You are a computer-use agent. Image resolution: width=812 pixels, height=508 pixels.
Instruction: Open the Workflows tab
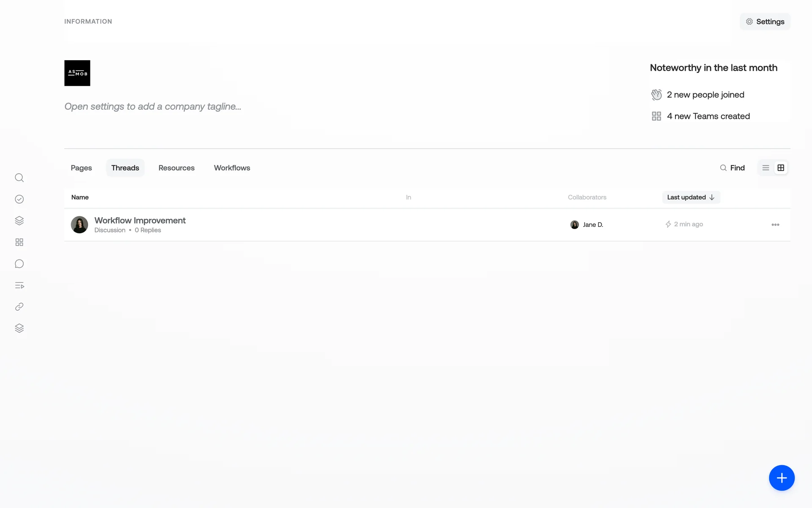tap(232, 168)
